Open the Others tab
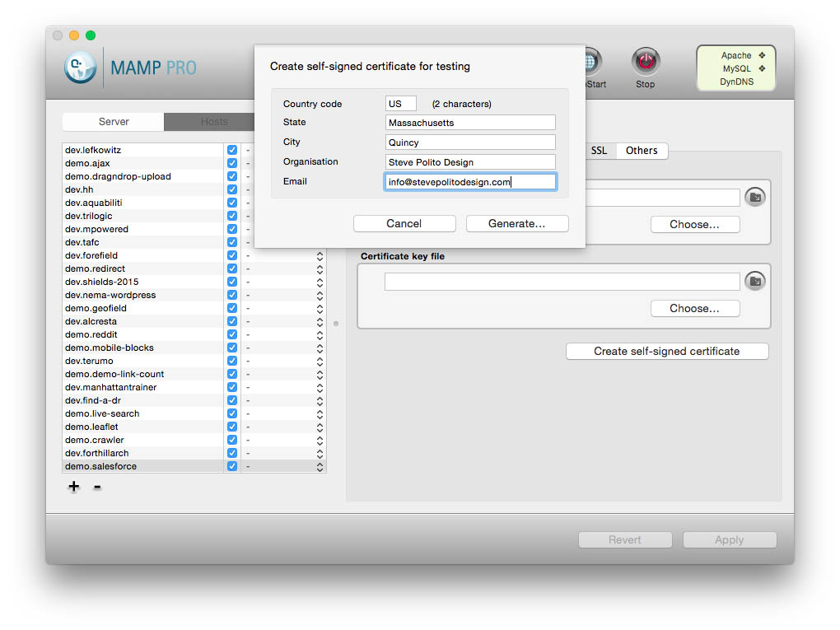Screen dimensions: 840x630 click(x=642, y=151)
